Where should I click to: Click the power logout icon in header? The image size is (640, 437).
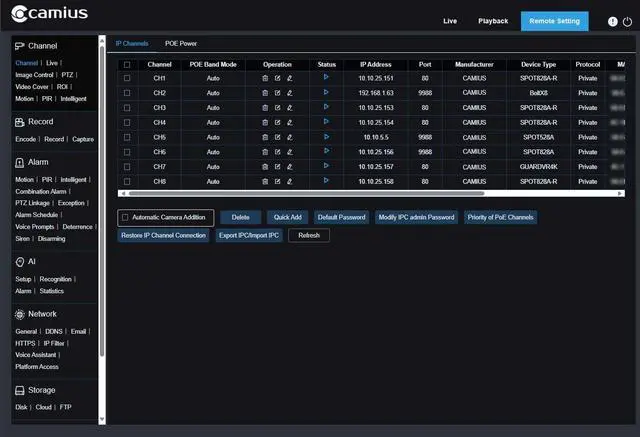pyautogui.click(x=627, y=22)
